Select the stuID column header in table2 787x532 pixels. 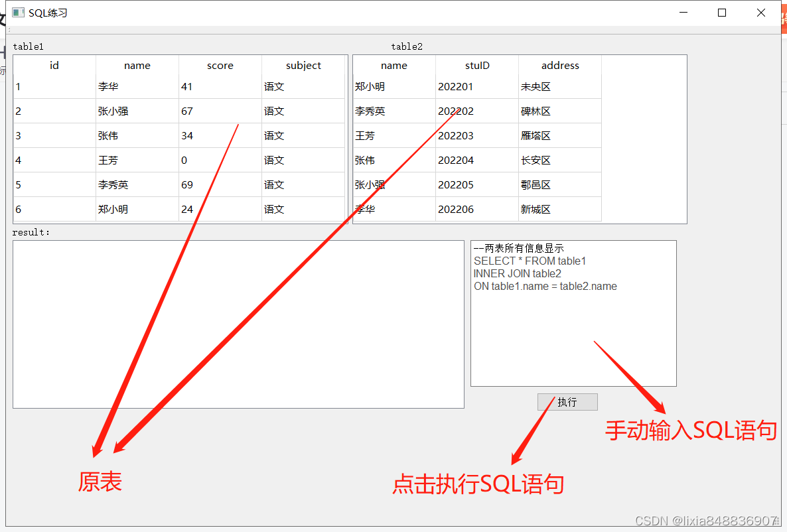476,65
